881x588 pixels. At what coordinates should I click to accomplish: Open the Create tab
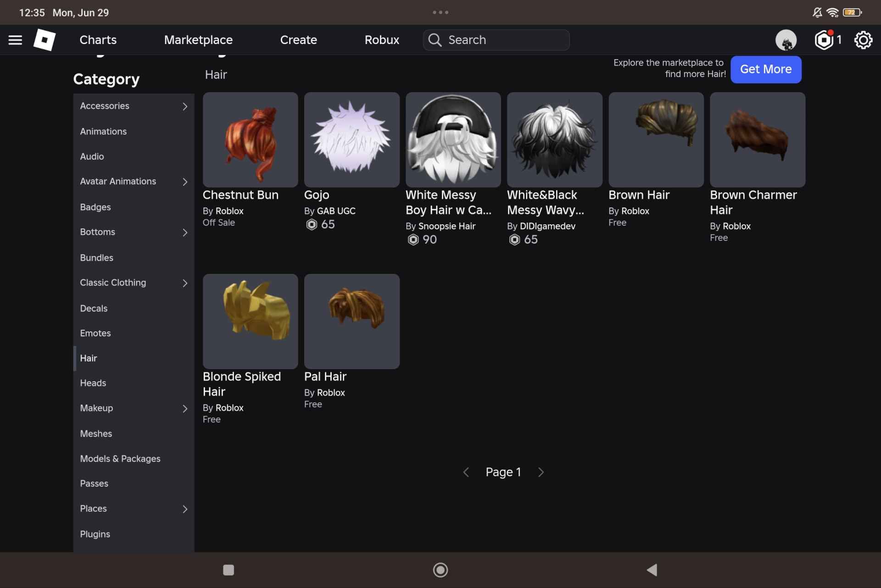[299, 40]
